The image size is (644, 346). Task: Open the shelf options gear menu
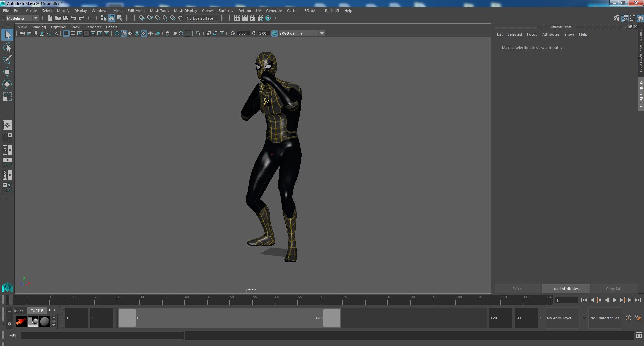click(x=9, y=324)
